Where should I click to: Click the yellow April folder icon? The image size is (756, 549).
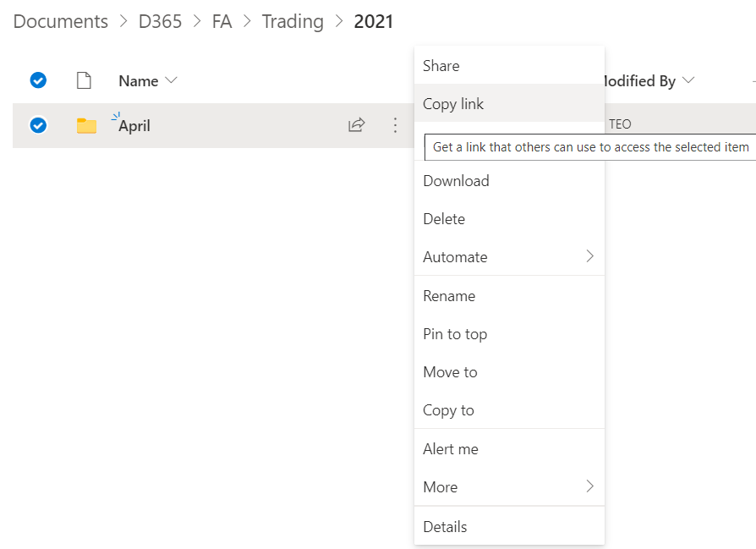pyautogui.click(x=86, y=125)
